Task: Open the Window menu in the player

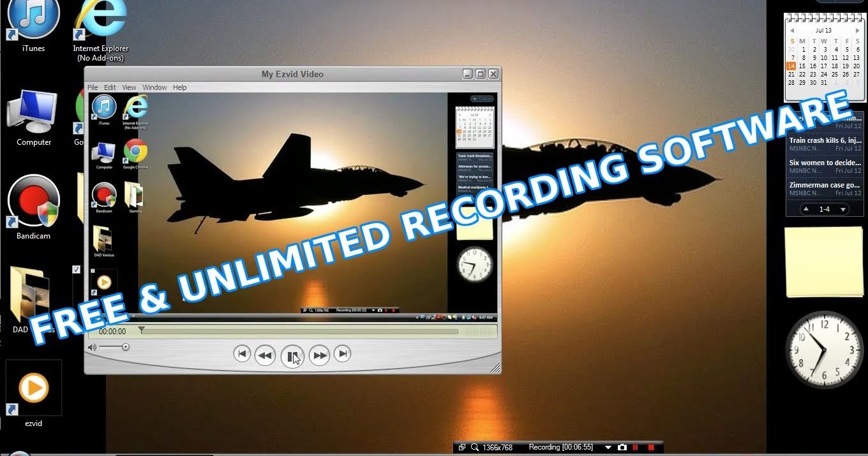Action: coord(154,87)
